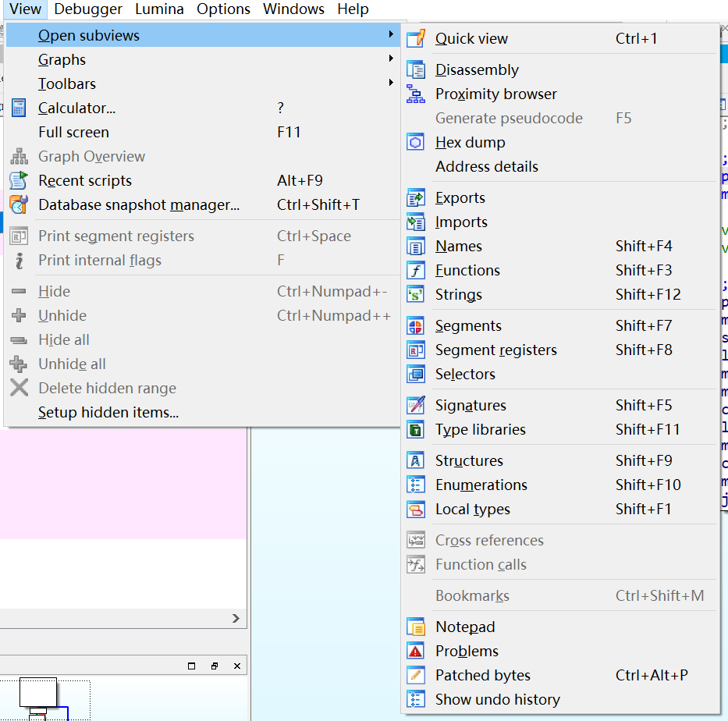Image resolution: width=728 pixels, height=721 pixels.
Task: Open the Debugger menu
Action: tap(87, 9)
